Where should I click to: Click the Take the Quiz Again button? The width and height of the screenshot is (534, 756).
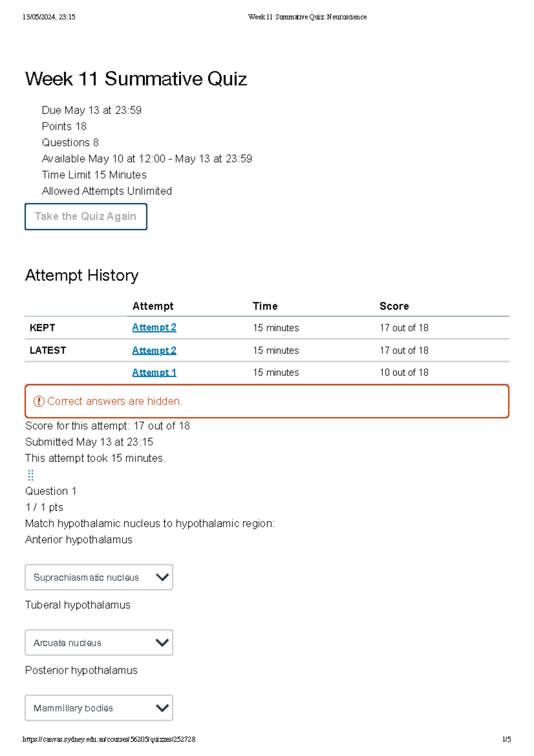pyautogui.click(x=86, y=217)
